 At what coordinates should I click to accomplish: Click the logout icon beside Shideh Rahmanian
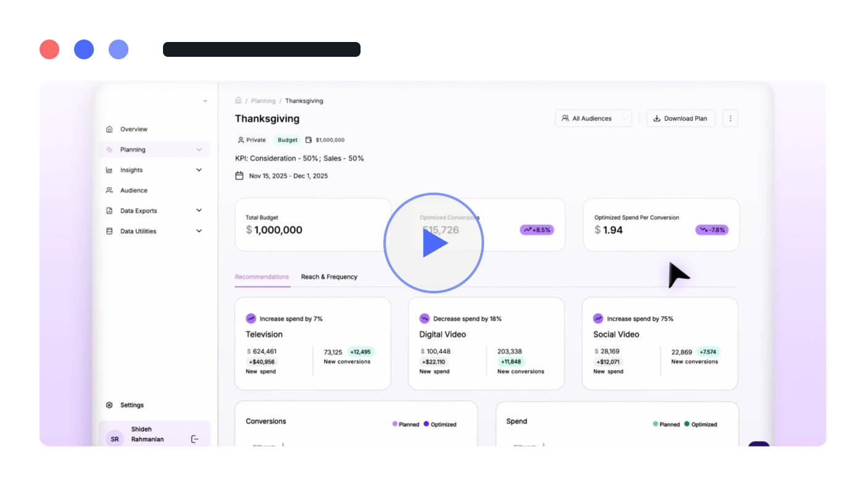[x=194, y=439]
